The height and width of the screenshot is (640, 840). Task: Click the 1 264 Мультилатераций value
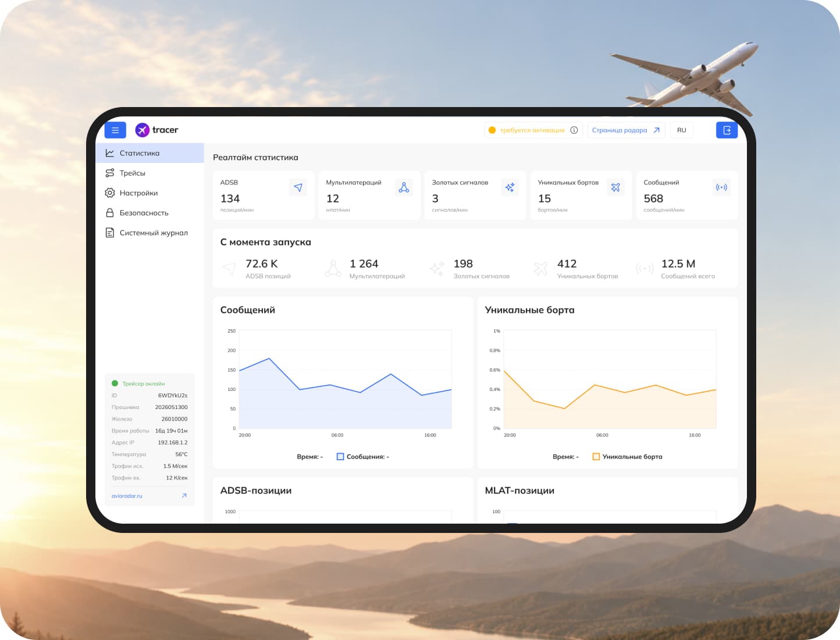point(364,264)
